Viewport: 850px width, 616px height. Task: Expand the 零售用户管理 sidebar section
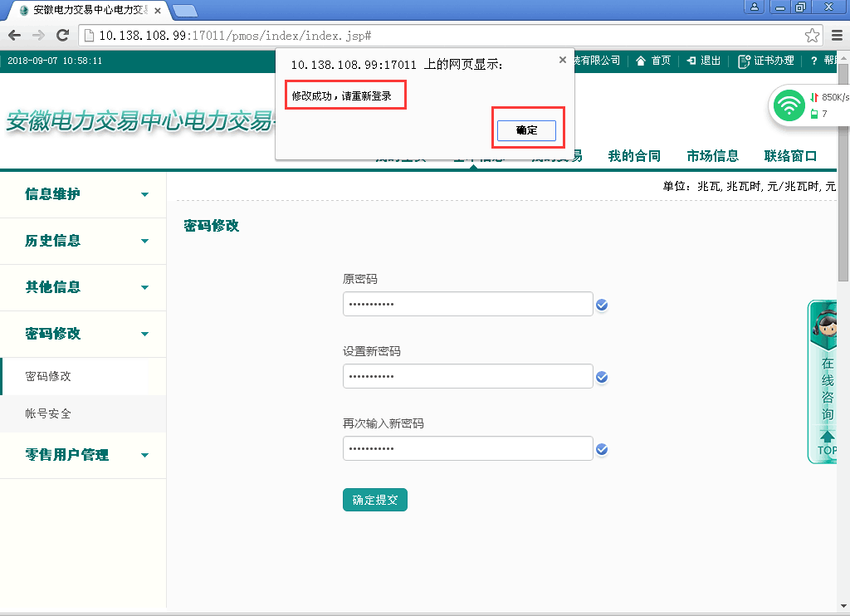click(83, 455)
